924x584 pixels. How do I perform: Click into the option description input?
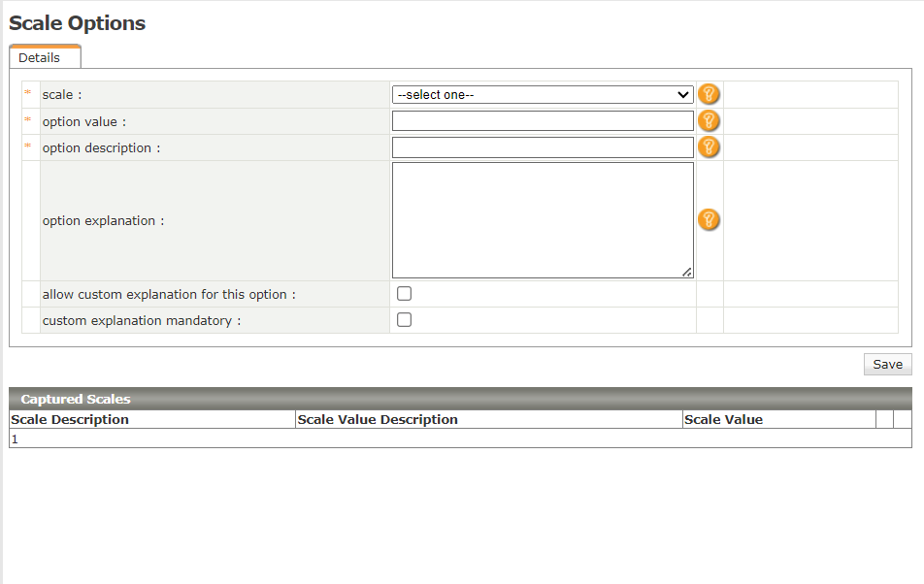click(x=543, y=147)
